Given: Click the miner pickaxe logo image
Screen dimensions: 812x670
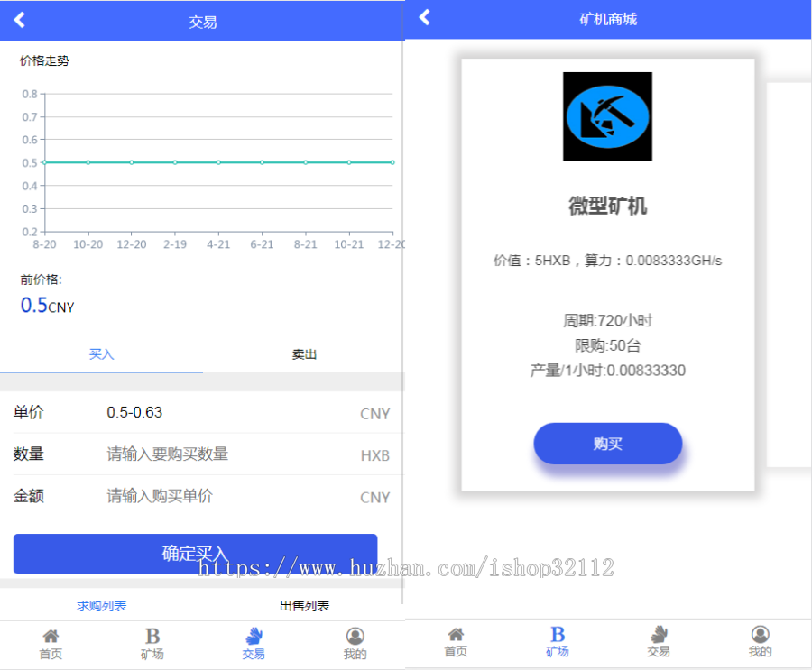Looking at the screenshot, I should 607,117.
